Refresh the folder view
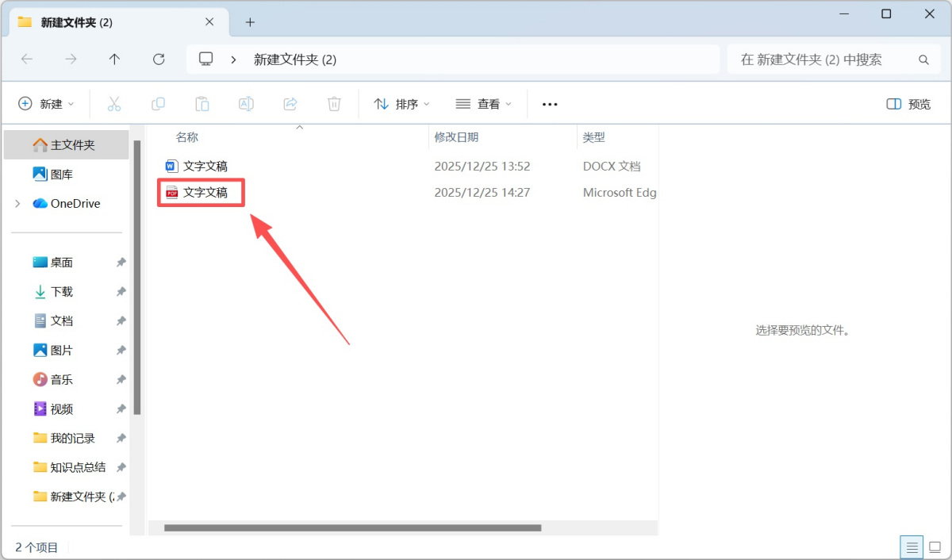This screenshot has height=560, width=952. click(x=159, y=59)
